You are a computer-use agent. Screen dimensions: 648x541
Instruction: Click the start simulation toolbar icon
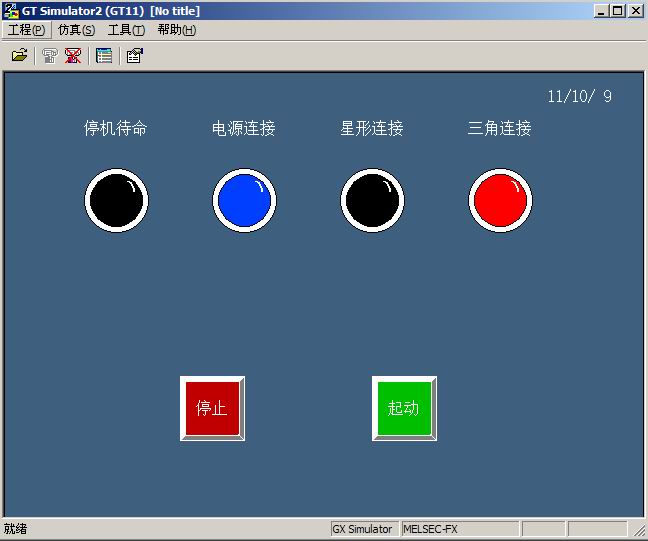(49, 56)
